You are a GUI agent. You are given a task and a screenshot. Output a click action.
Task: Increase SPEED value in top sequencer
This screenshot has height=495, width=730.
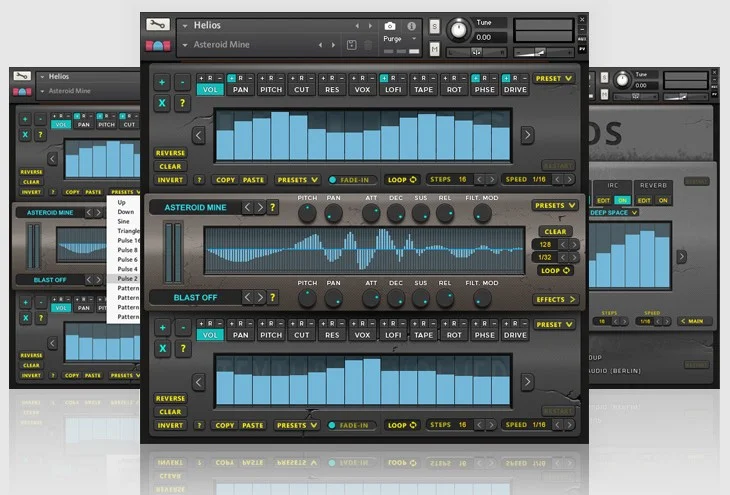pos(569,179)
